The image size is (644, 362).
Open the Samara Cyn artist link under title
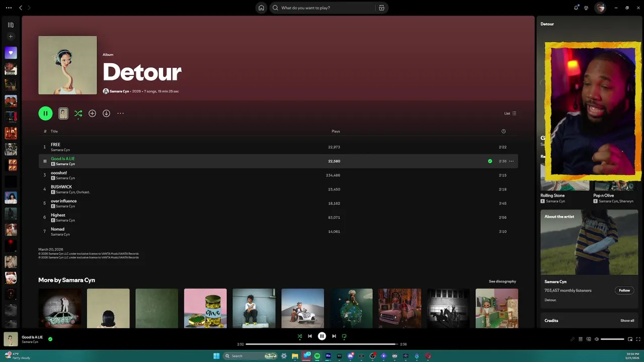(x=119, y=92)
